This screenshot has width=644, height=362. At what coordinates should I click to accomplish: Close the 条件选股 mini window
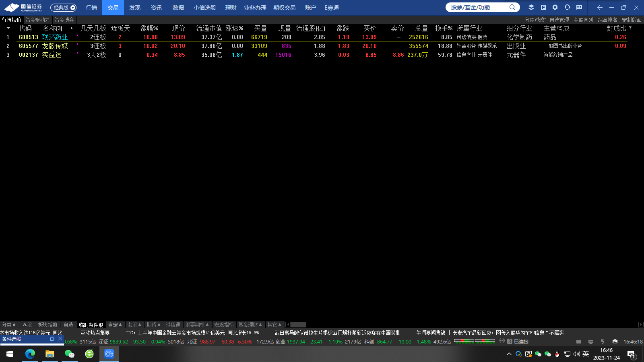pos(60,339)
